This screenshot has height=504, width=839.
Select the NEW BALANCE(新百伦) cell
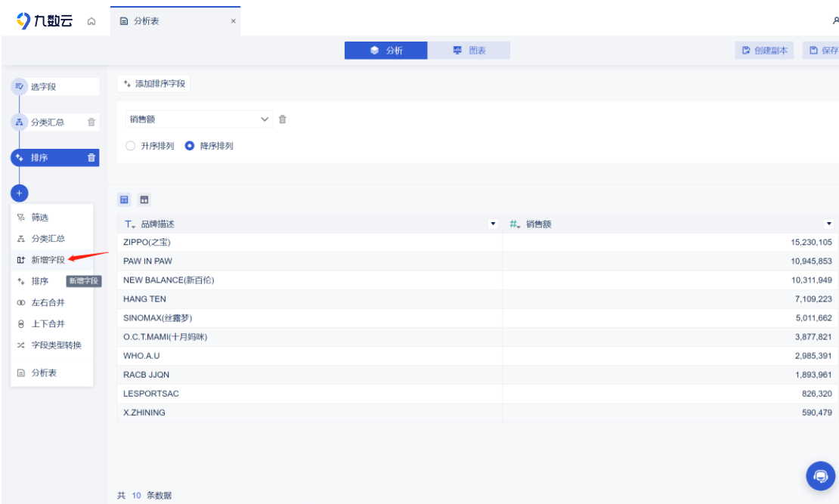tap(310, 280)
